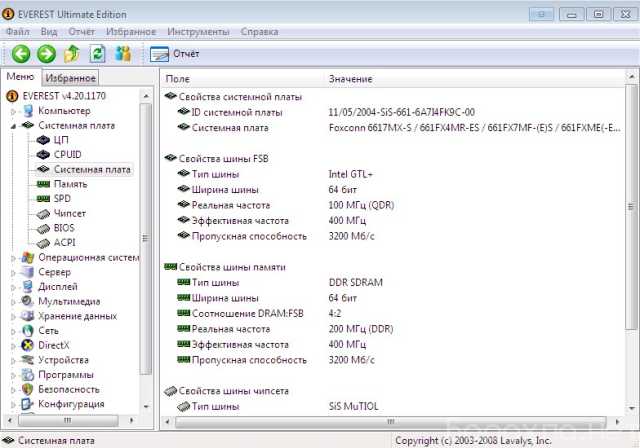Open the BIOS tree entry

click(65, 228)
